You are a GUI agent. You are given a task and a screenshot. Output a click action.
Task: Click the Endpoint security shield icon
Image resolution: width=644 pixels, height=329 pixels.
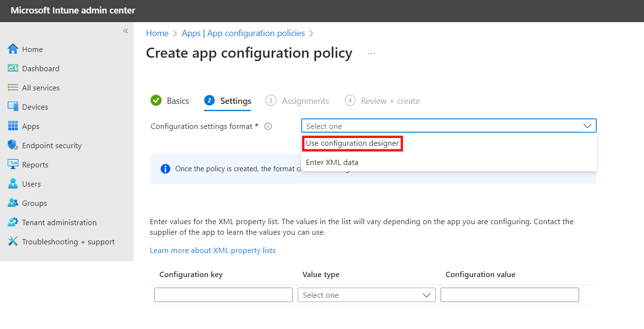[x=13, y=145]
